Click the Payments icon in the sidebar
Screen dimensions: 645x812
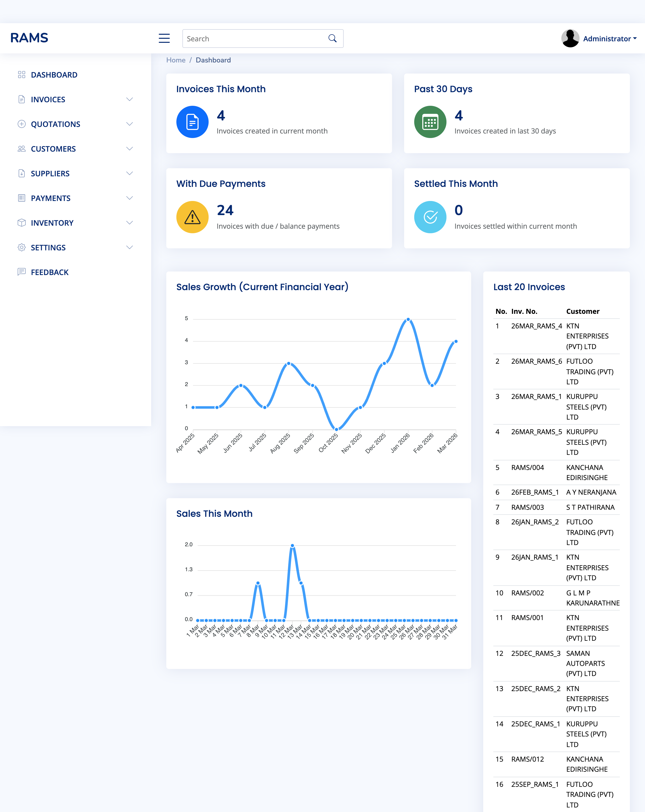21,198
